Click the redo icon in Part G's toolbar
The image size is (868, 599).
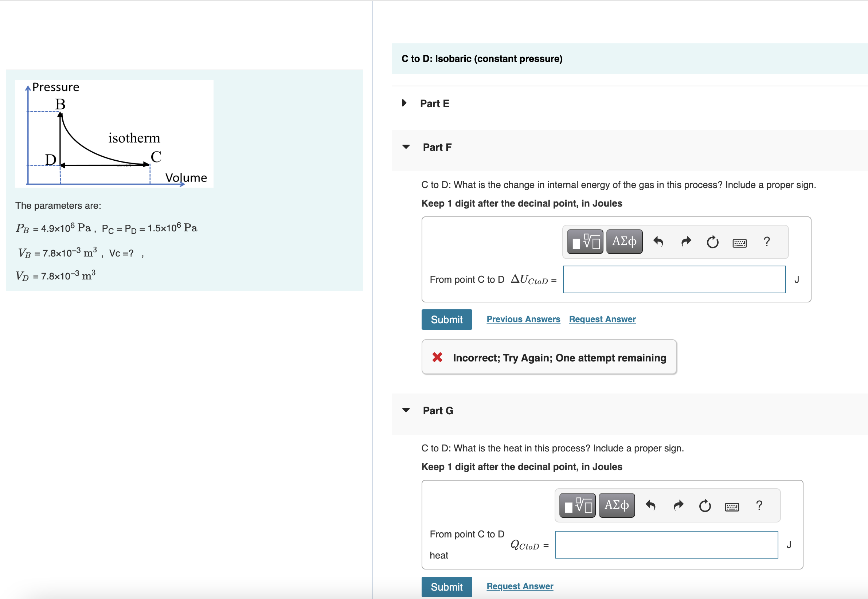[678, 505]
